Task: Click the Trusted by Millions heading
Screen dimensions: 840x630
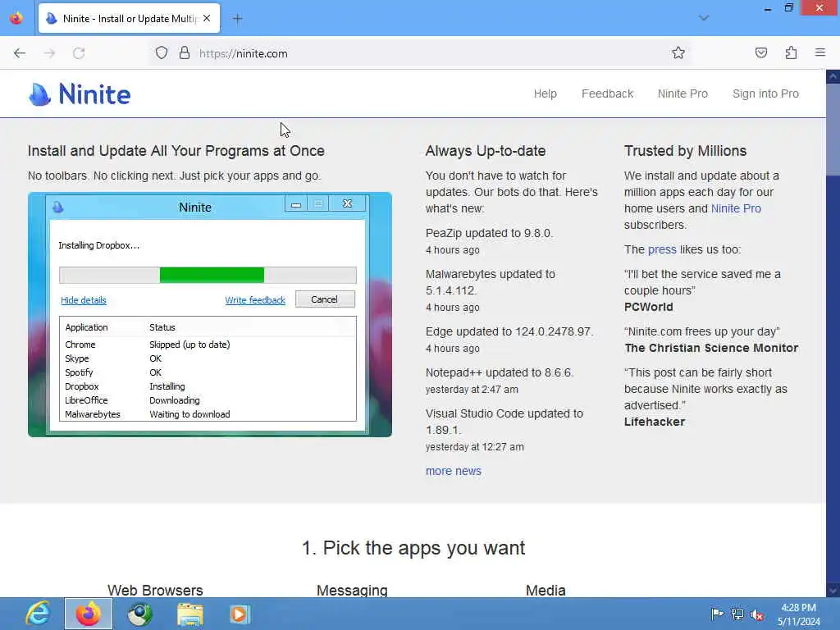Action: click(685, 151)
